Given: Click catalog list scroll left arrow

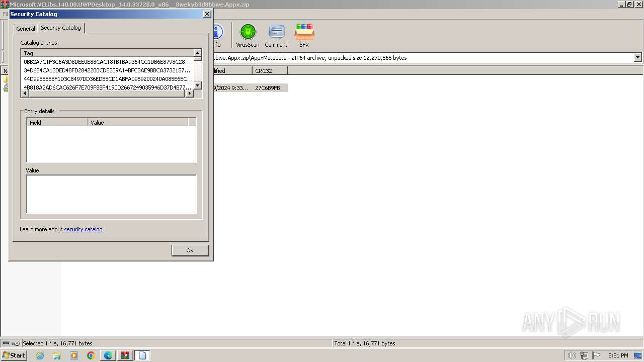Looking at the screenshot, I should coord(25,94).
